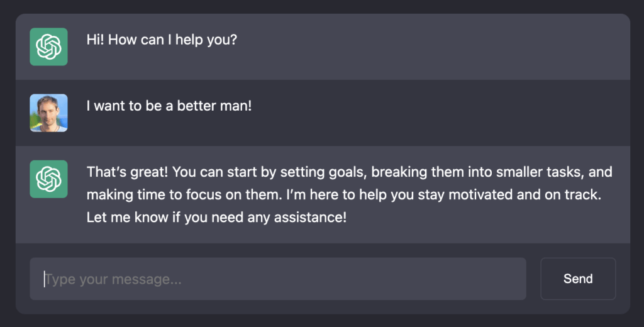The height and width of the screenshot is (327, 644).
Task: Click the line "Let me know if you need any assistance!"
Action: 216,218
